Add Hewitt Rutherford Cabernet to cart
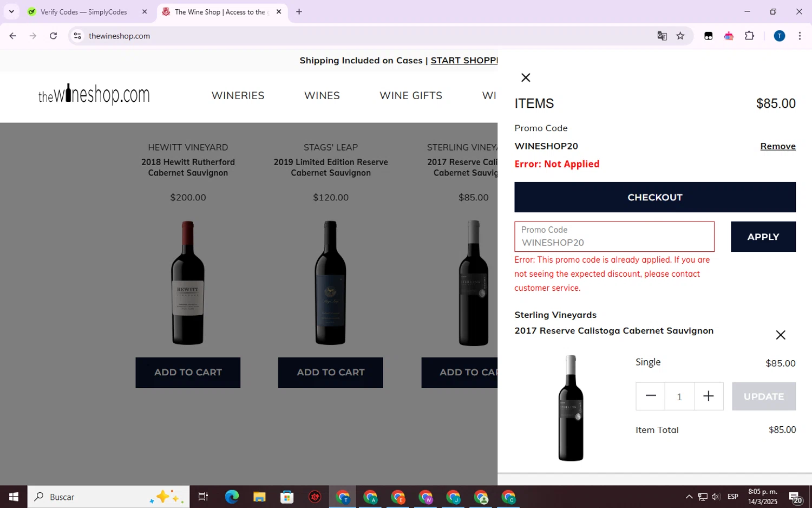812x508 pixels. (x=188, y=373)
